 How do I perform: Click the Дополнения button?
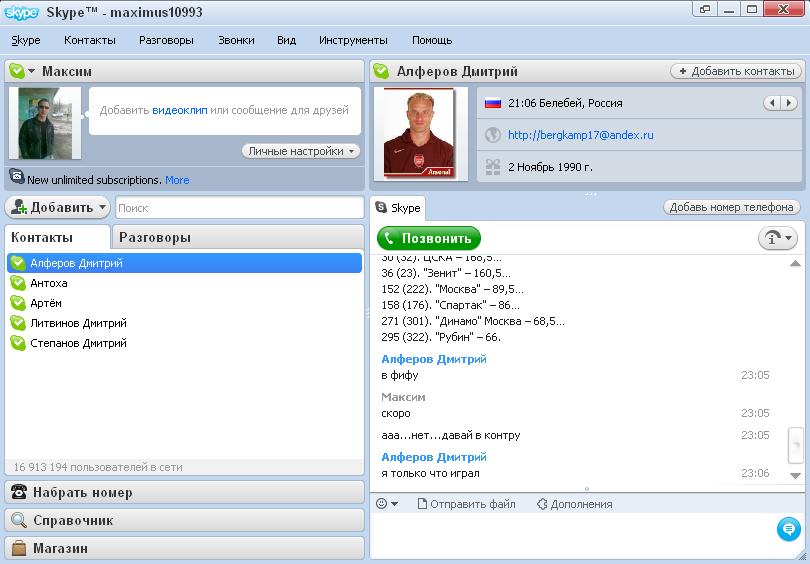tap(574, 504)
